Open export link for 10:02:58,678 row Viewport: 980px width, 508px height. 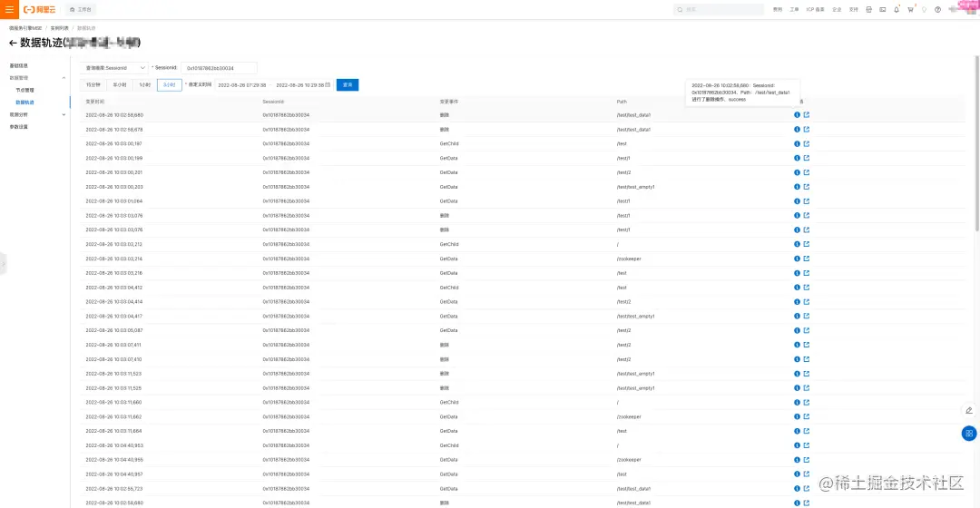[807, 130]
